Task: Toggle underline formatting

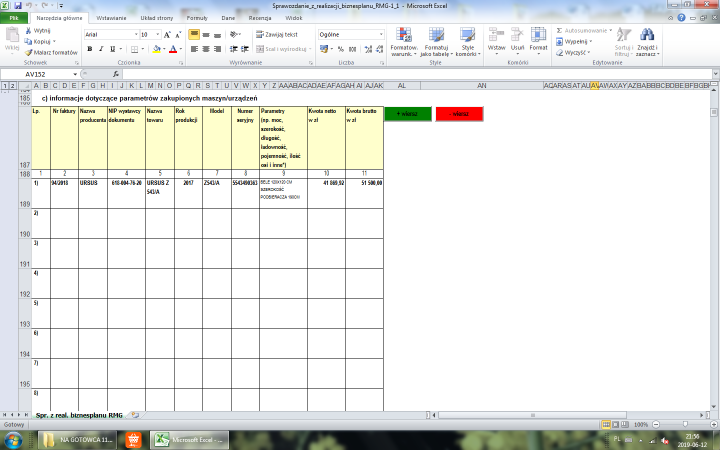Action: (113, 48)
